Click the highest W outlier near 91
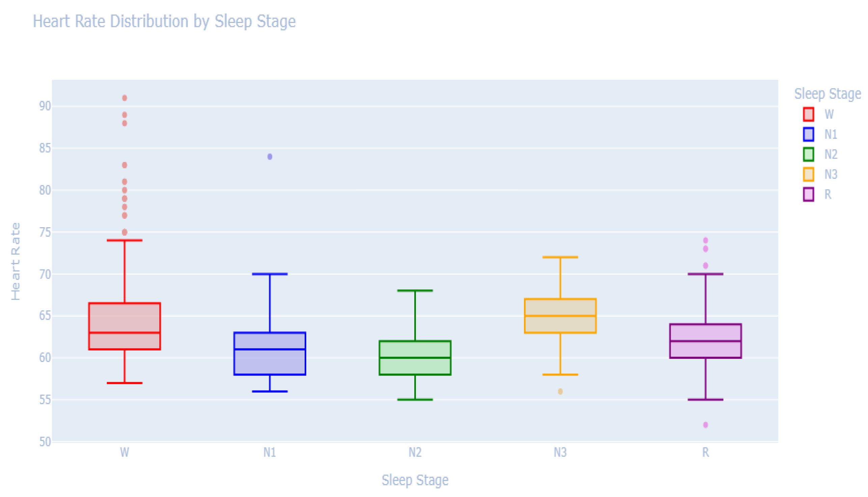 point(124,98)
